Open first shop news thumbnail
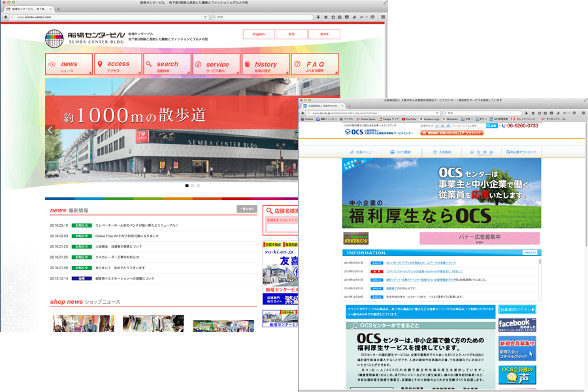588x392 pixels. [84, 323]
